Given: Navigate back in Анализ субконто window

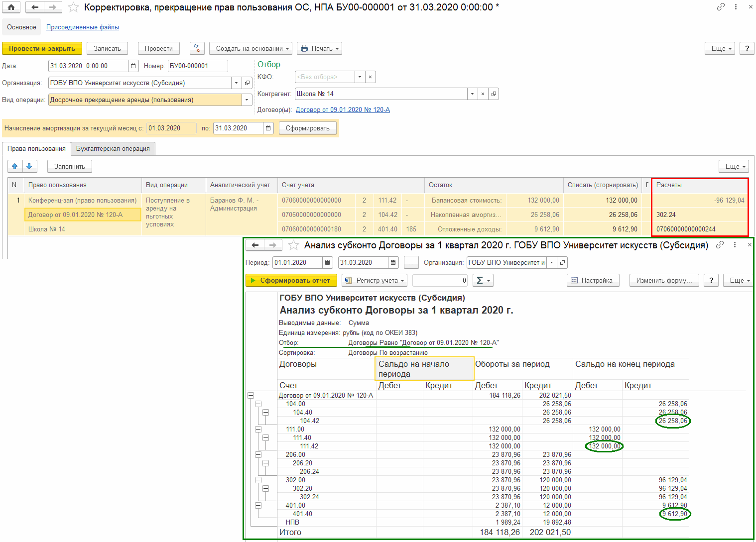Looking at the screenshot, I should tap(255, 245).
